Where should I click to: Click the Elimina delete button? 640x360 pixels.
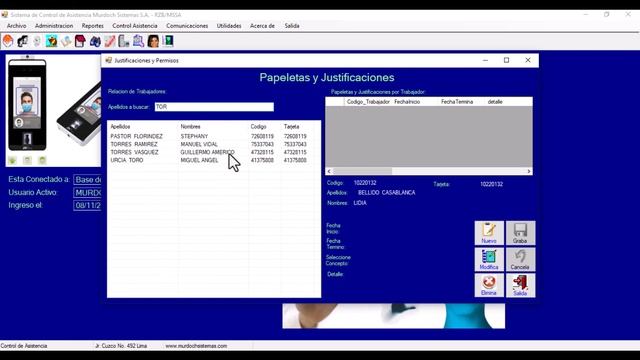point(489,285)
